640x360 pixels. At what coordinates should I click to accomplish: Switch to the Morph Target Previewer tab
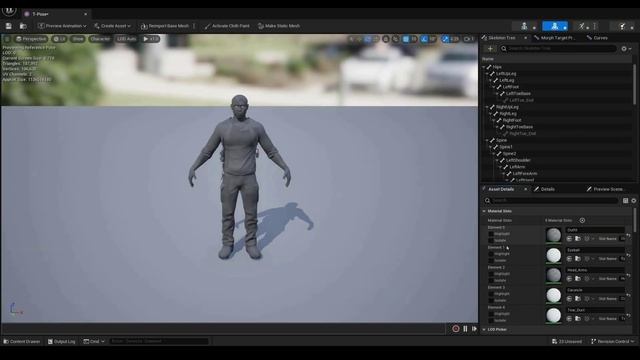pyautogui.click(x=554, y=38)
